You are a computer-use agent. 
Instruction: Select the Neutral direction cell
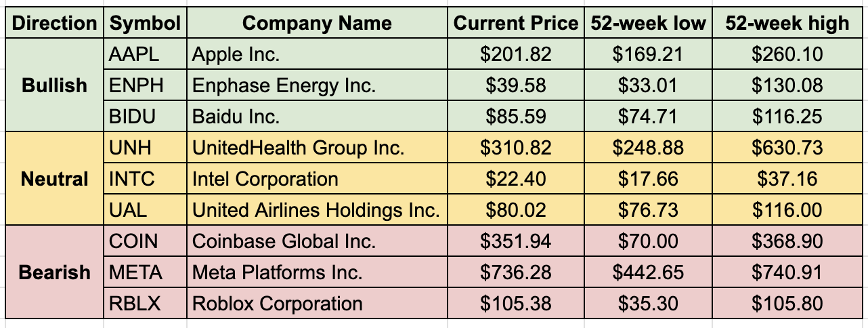[55, 179]
